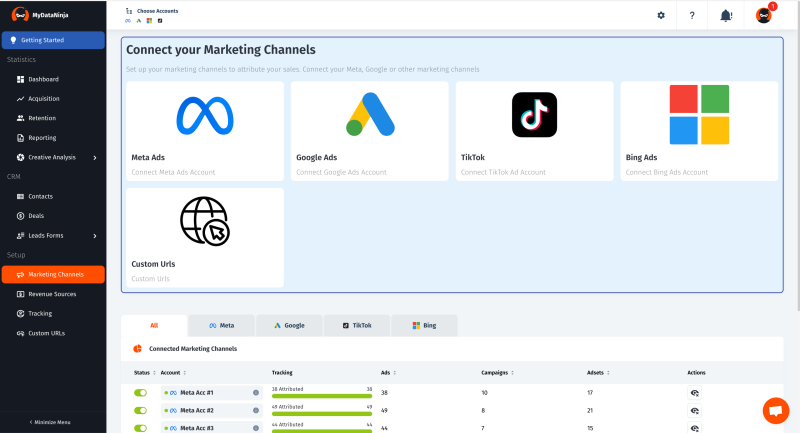Click info icon for Meta Acc #1
Screen dimensions: 800x433
point(256,393)
